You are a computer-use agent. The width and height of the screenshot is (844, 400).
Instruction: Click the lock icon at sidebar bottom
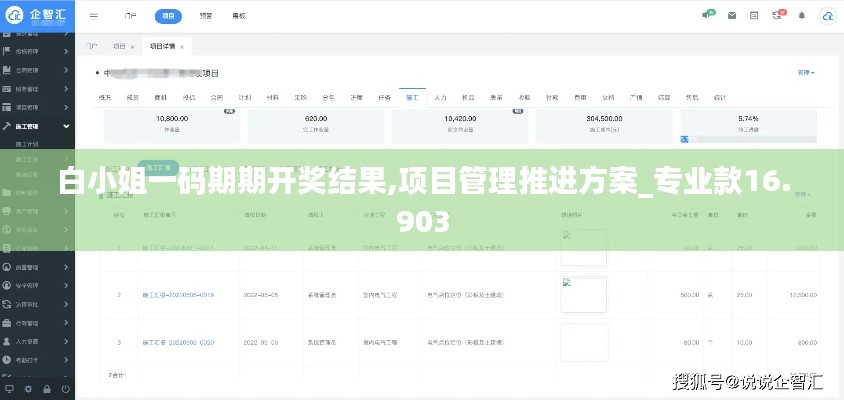(x=47, y=389)
